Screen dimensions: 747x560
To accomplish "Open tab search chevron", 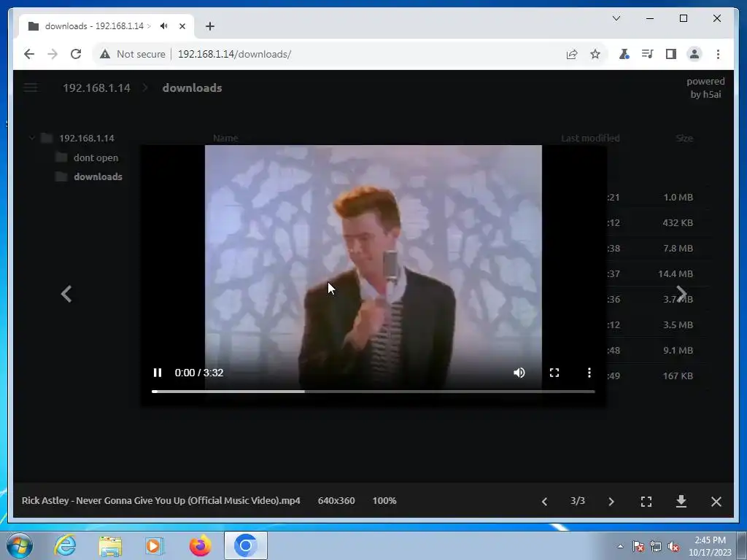I will 616,18.
